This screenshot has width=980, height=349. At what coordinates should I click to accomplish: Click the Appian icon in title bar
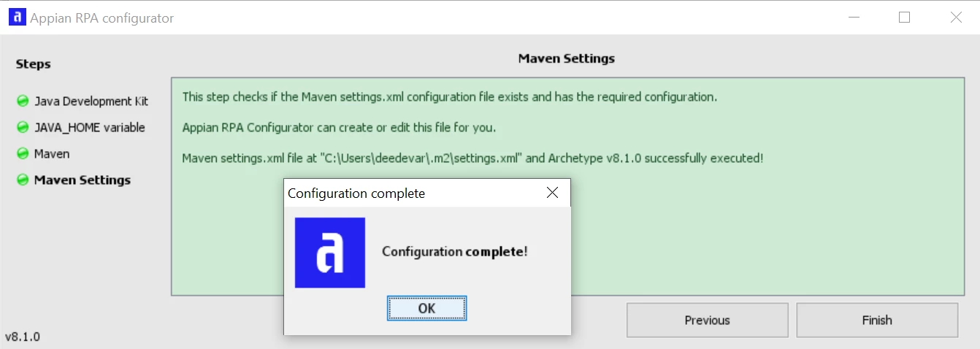pos(17,18)
